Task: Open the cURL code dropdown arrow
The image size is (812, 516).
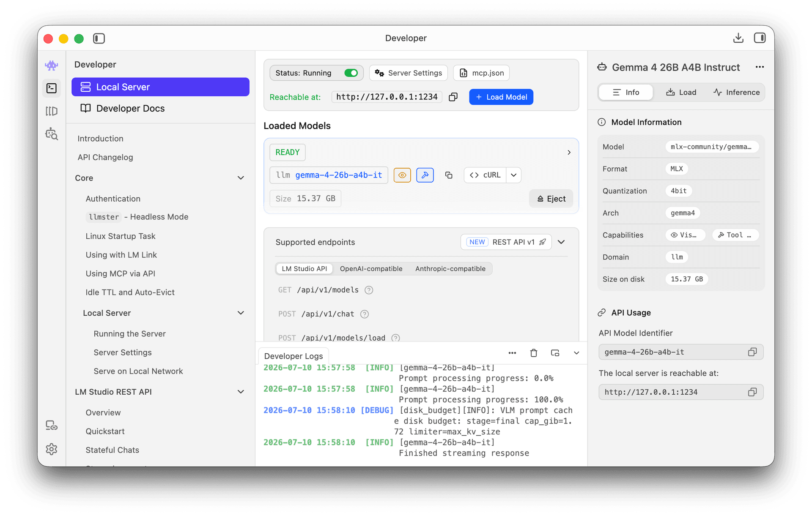Action: [x=513, y=175]
